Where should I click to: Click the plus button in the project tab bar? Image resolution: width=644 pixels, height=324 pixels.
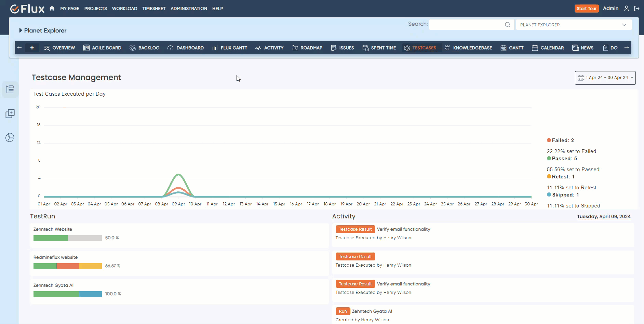(32, 48)
